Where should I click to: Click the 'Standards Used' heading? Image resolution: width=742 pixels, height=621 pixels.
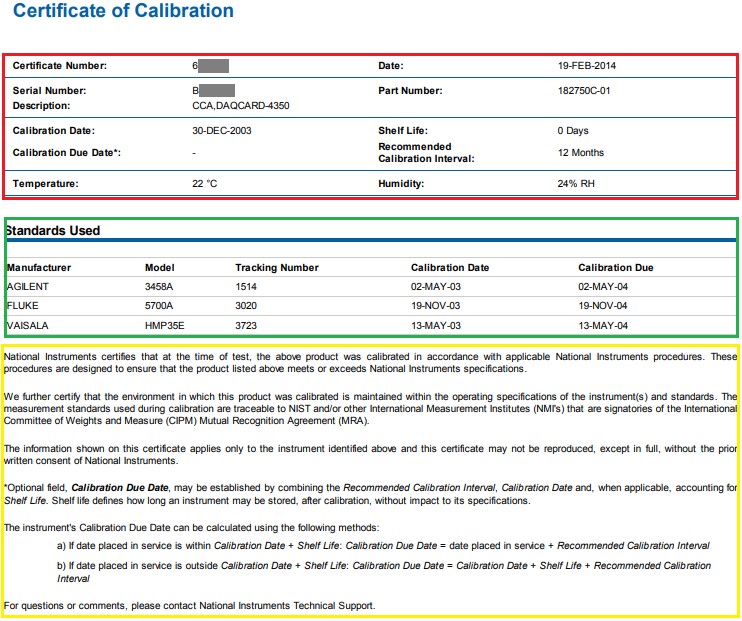tap(53, 231)
